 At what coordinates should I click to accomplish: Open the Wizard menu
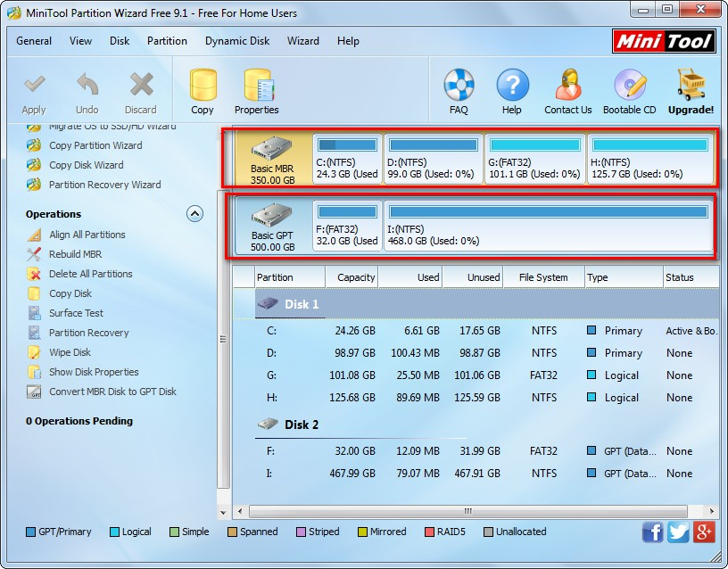click(x=303, y=41)
